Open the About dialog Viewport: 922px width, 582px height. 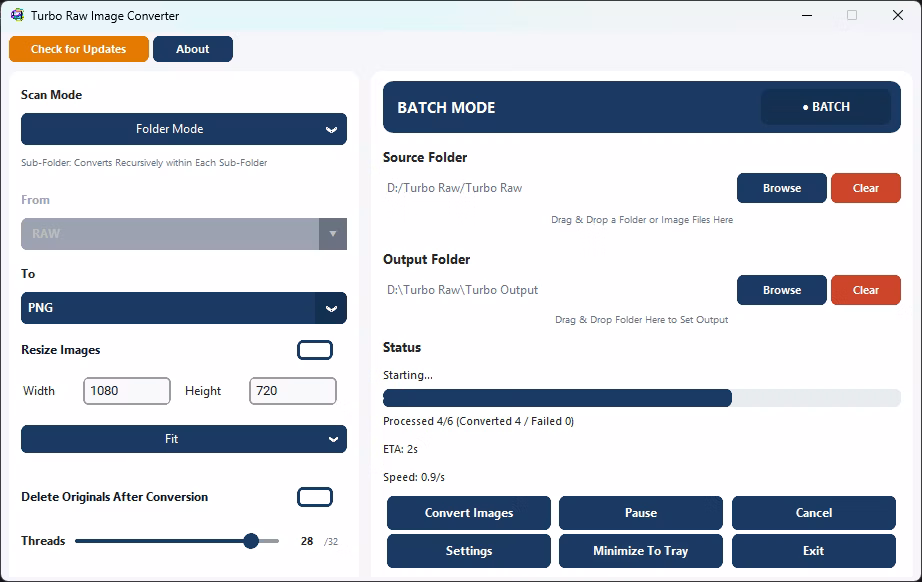[x=193, y=49]
